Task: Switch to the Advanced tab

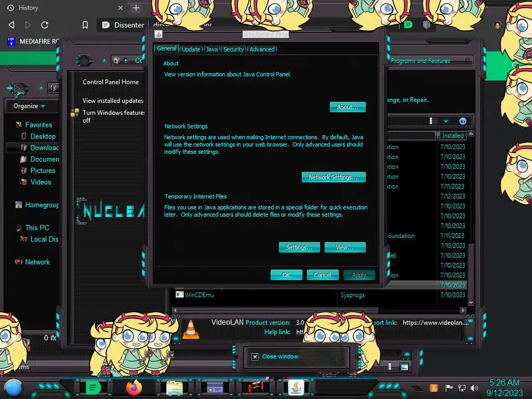Action: click(262, 49)
